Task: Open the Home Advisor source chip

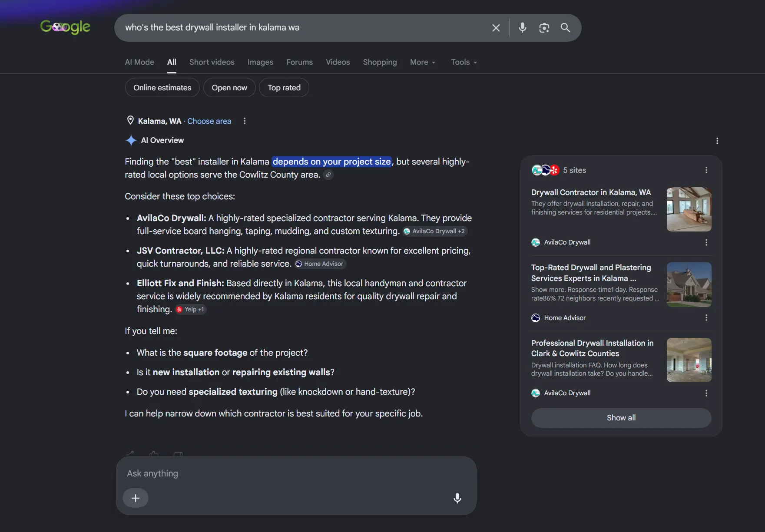Action: [320, 264]
